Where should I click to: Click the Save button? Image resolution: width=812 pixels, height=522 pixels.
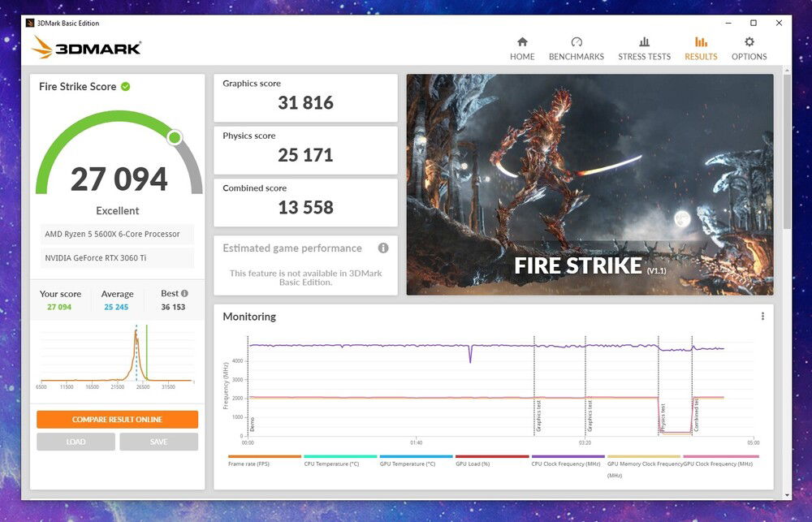pos(158,442)
